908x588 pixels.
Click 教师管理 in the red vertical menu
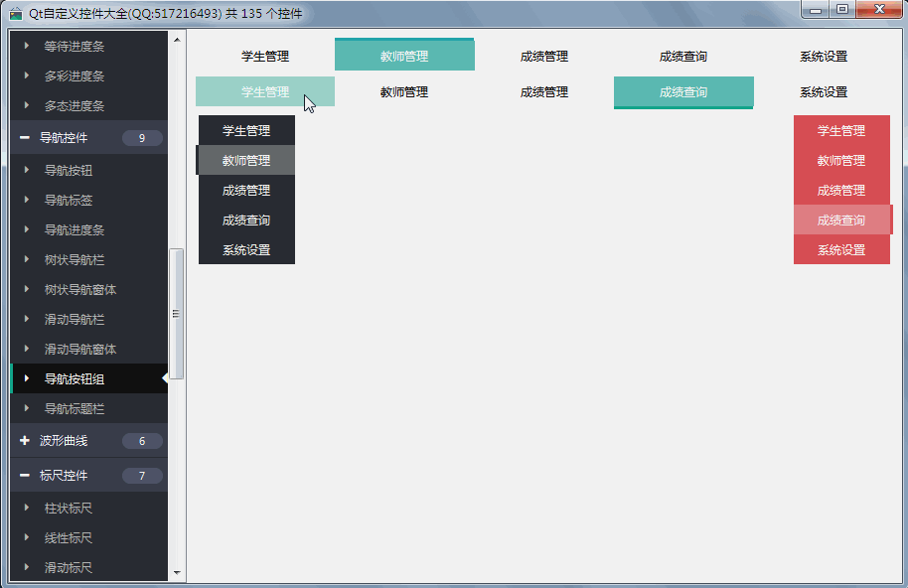(841, 160)
